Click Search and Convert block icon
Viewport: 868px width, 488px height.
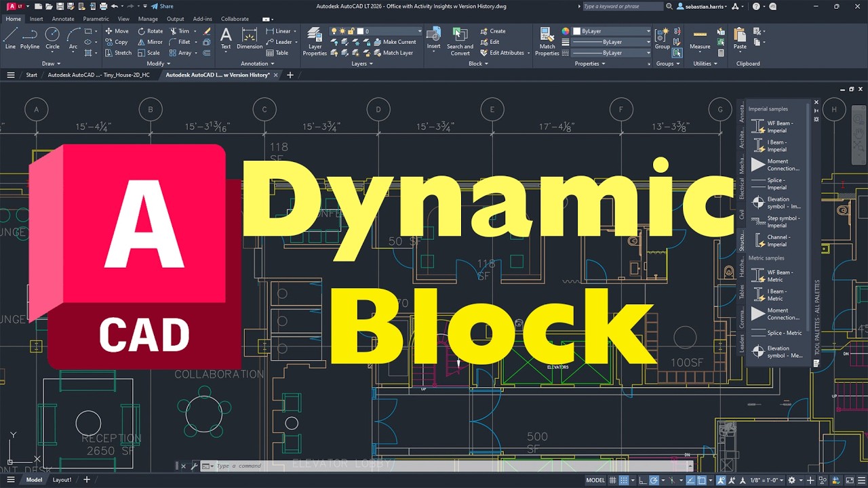coord(460,41)
